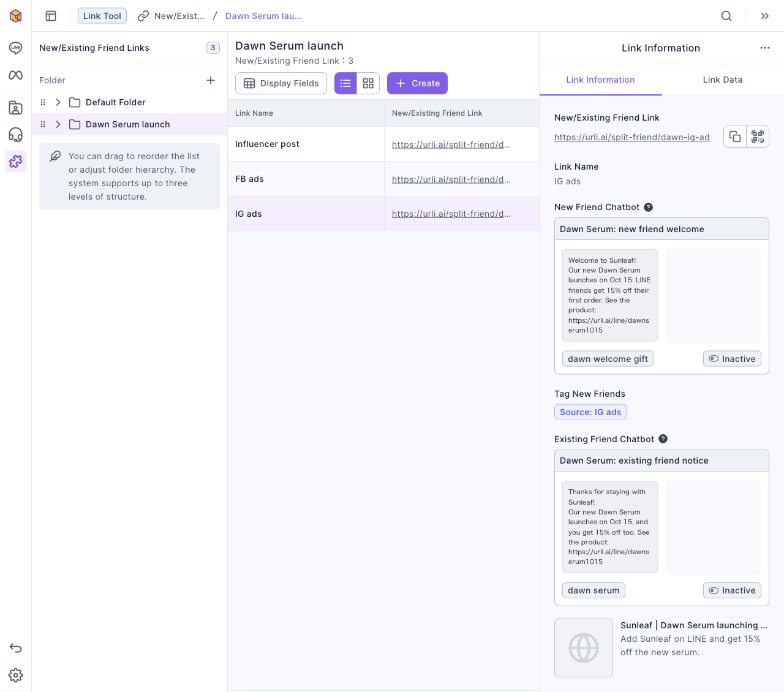The height and width of the screenshot is (692, 784).
Task: Open the FB ads link URL
Action: pos(451,179)
